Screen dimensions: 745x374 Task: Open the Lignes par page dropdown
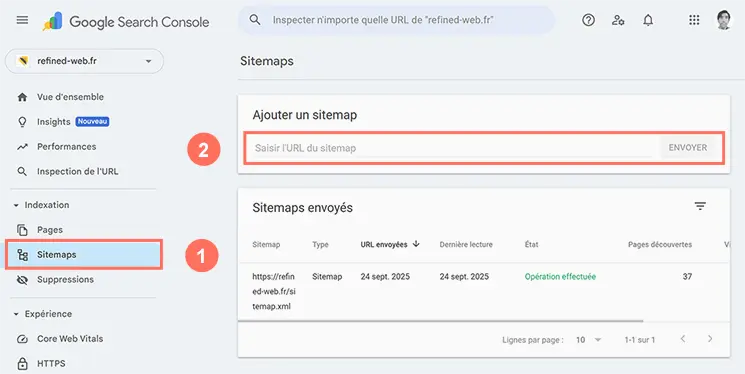pos(589,340)
